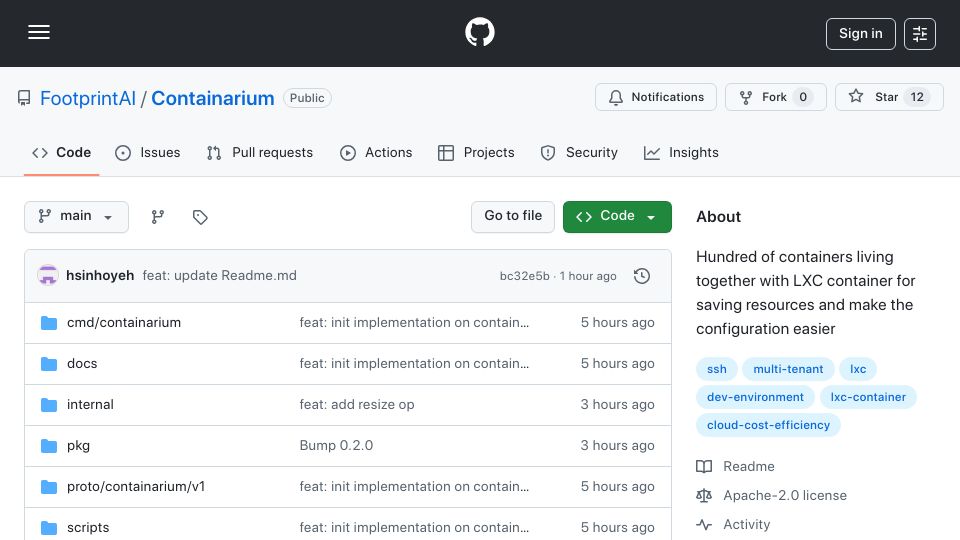Click the pulse icon beside Activity

pyautogui.click(x=704, y=525)
